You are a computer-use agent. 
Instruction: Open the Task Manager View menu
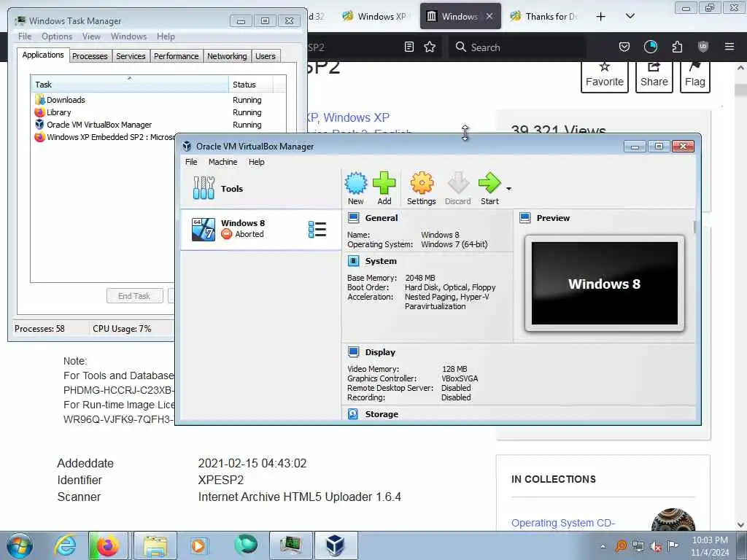click(91, 36)
